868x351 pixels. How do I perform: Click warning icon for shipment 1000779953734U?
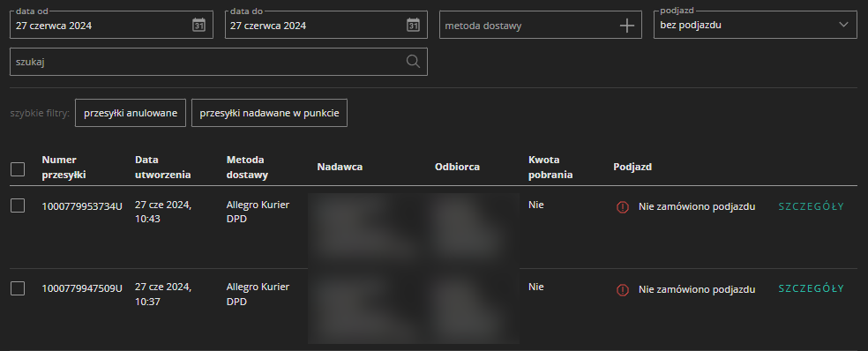point(623,207)
